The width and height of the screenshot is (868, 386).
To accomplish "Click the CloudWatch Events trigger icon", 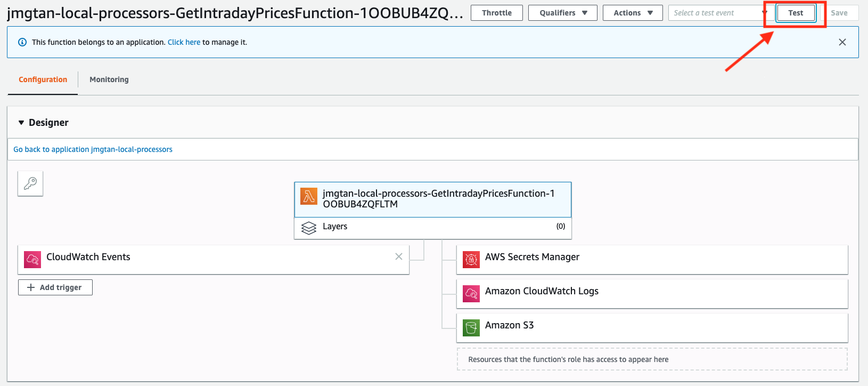I will coord(32,260).
